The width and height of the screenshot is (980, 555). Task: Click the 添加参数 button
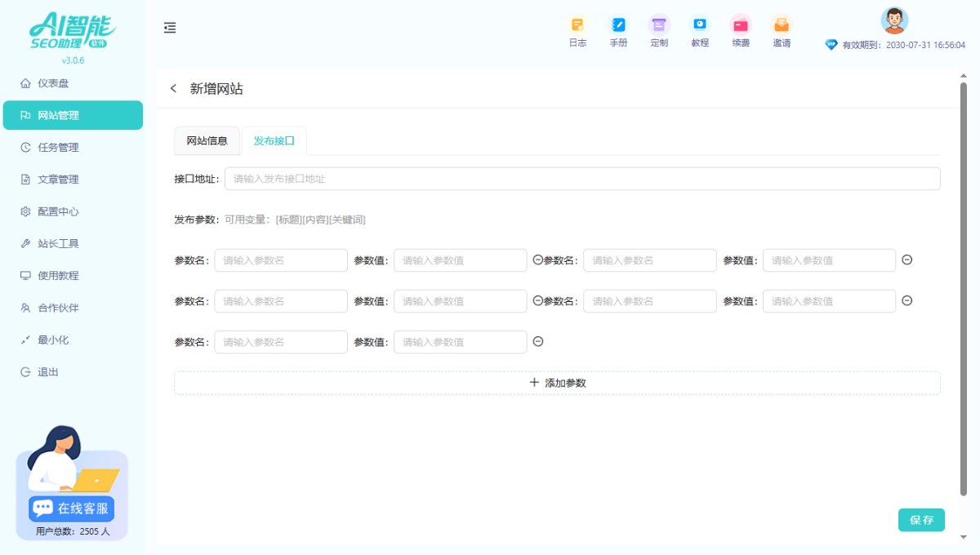tap(557, 383)
